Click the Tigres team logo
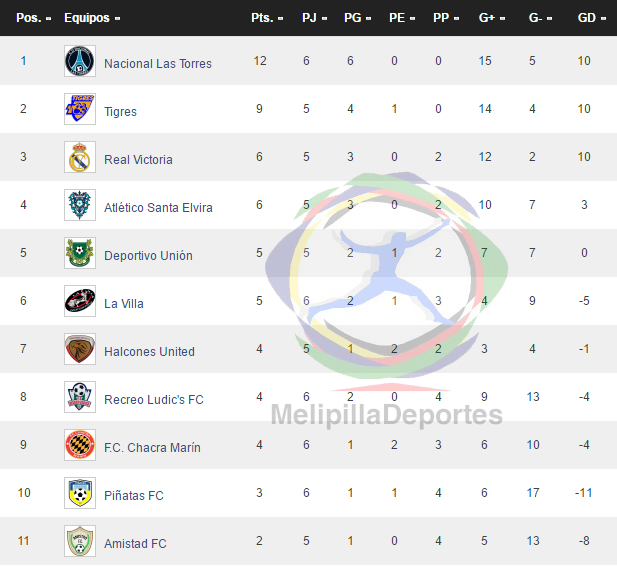The height and width of the screenshot is (567, 617). 80,109
